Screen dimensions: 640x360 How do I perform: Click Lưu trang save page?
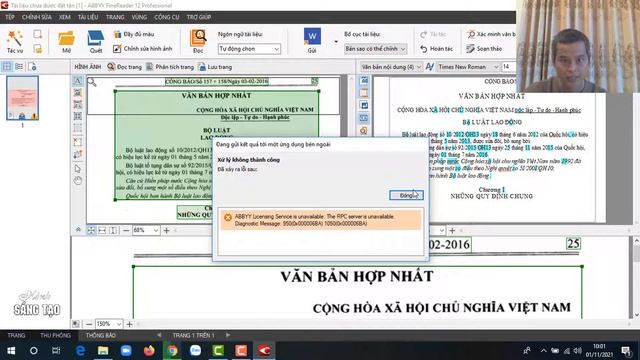(215, 67)
